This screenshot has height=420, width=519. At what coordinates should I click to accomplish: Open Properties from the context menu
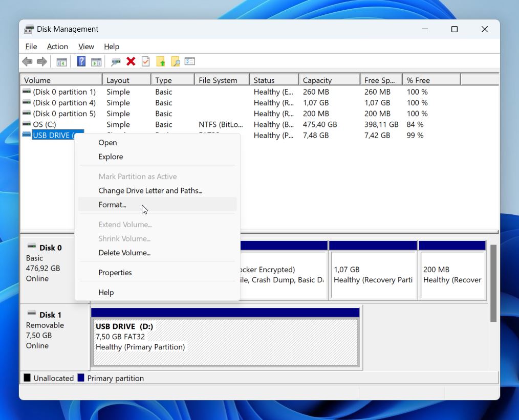pos(157,273)
